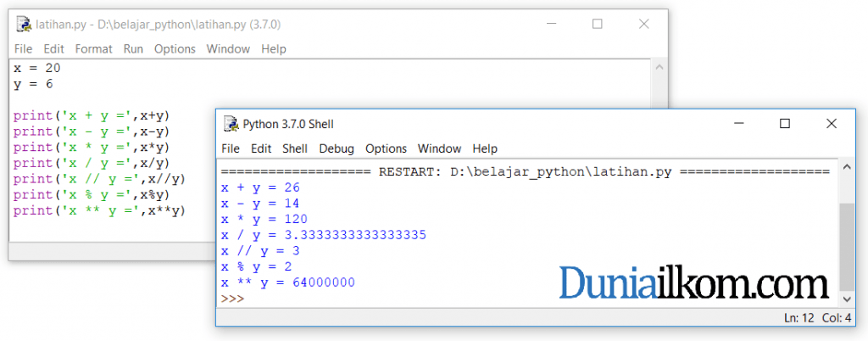Image resolution: width=868 pixels, height=341 pixels.
Task: Click the print('x / y =',x/y) line
Action: (92, 164)
